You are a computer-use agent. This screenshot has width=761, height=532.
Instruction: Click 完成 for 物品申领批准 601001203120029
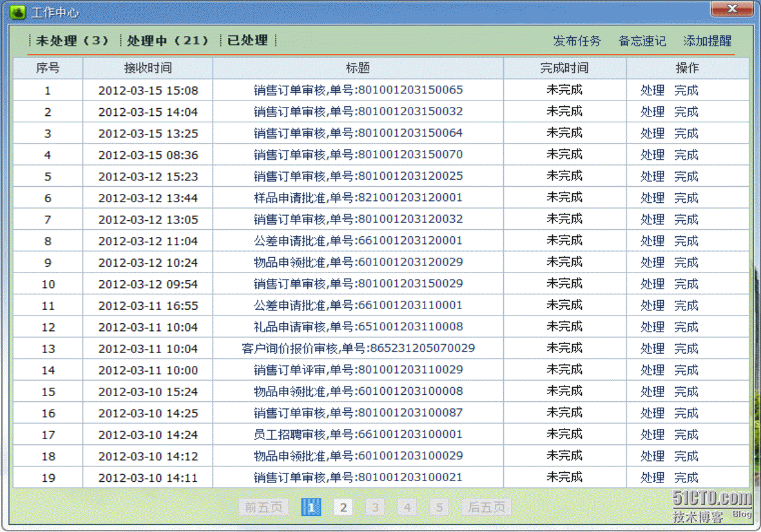[x=686, y=262]
